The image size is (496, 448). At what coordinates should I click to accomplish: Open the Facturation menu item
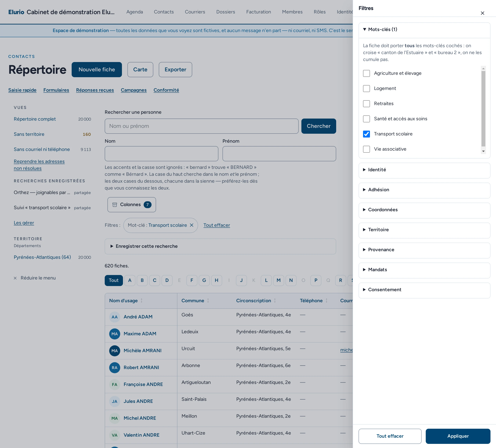click(259, 12)
